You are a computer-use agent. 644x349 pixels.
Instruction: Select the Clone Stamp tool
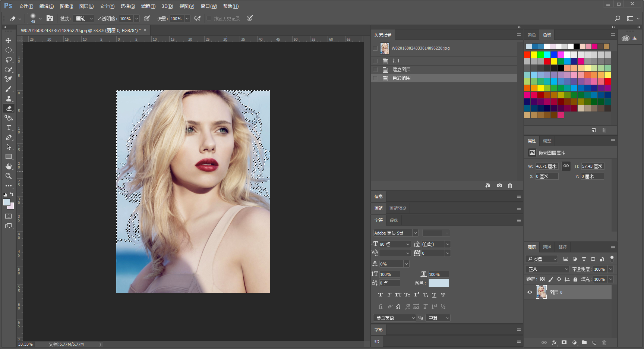point(9,98)
